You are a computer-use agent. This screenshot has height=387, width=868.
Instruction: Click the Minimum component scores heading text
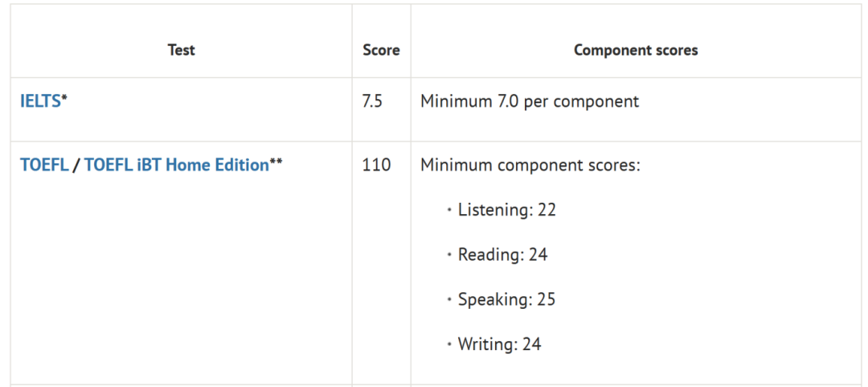pos(530,165)
